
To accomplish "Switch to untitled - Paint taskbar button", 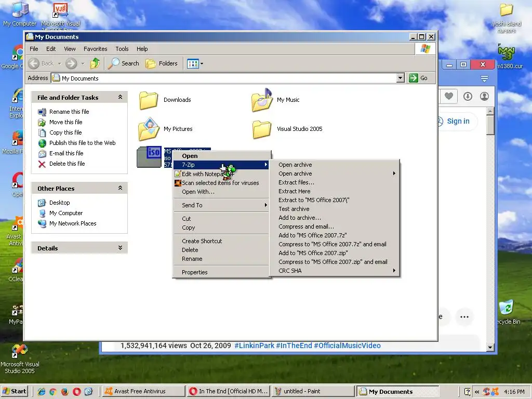I will pos(313,391).
